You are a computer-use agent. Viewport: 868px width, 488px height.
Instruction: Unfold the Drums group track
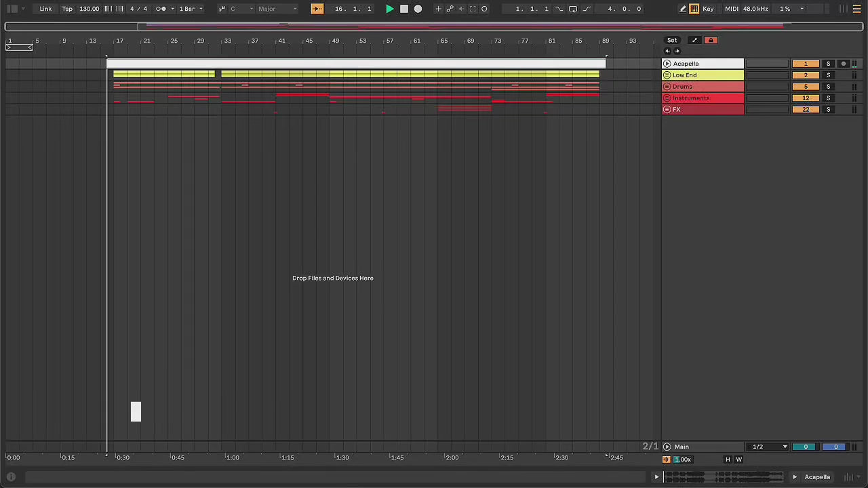point(667,87)
